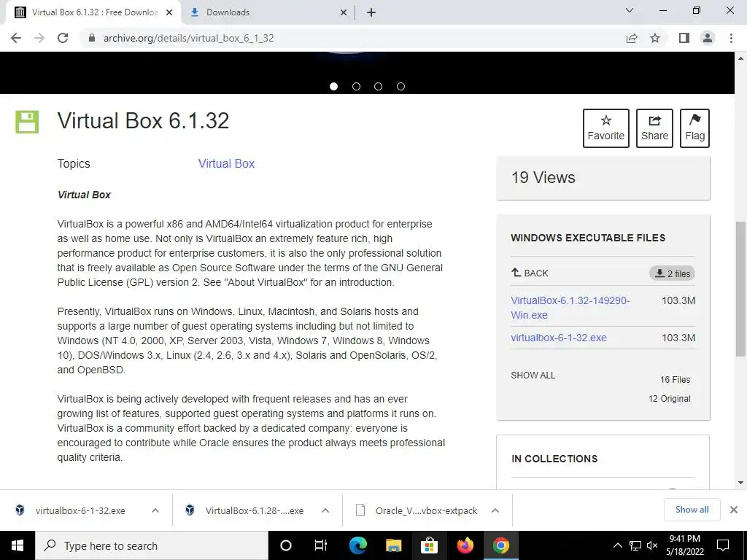
Task: Open Microsoft Store from taskbar
Action: pyautogui.click(x=429, y=545)
